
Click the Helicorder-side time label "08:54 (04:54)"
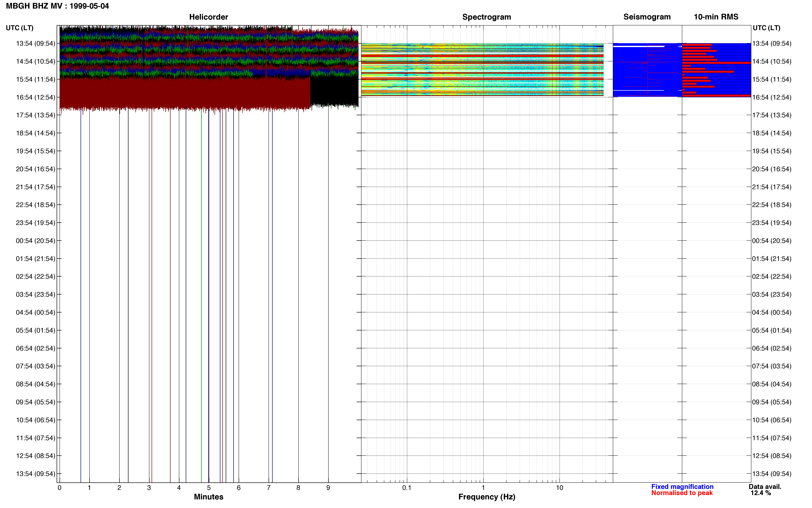point(36,384)
